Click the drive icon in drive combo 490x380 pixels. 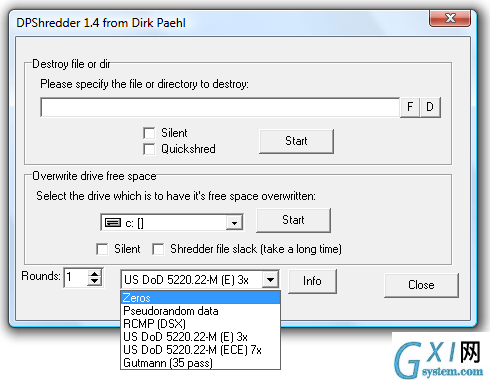[113, 223]
